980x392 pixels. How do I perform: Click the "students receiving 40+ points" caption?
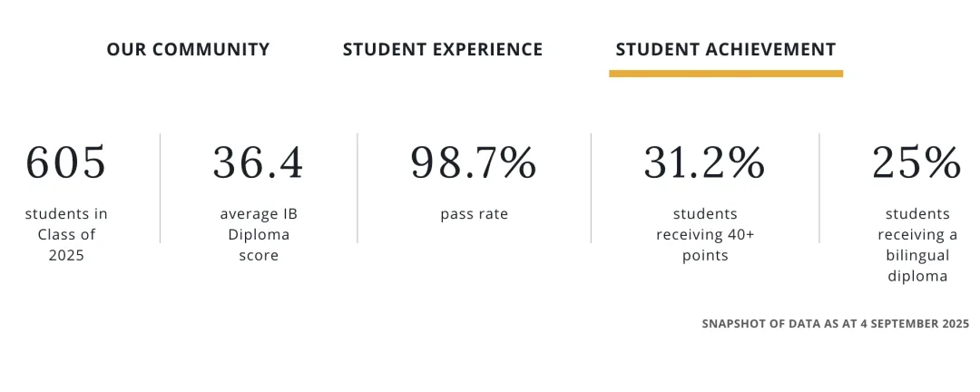(705, 235)
